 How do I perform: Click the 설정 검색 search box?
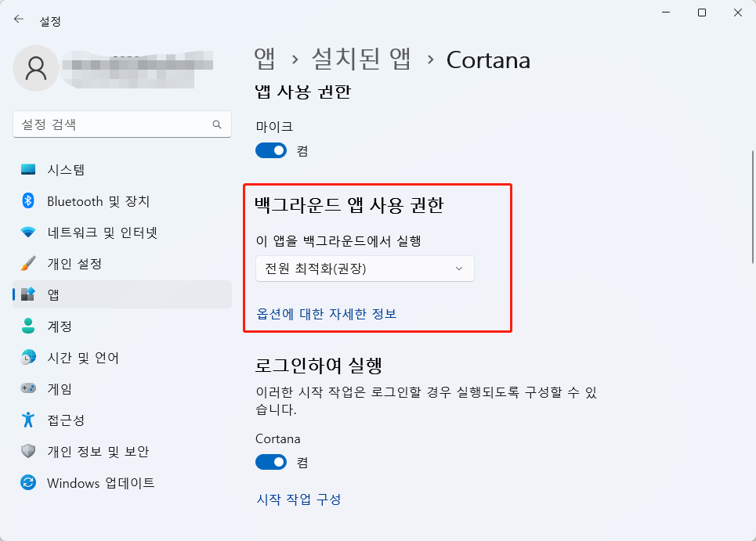[x=112, y=124]
